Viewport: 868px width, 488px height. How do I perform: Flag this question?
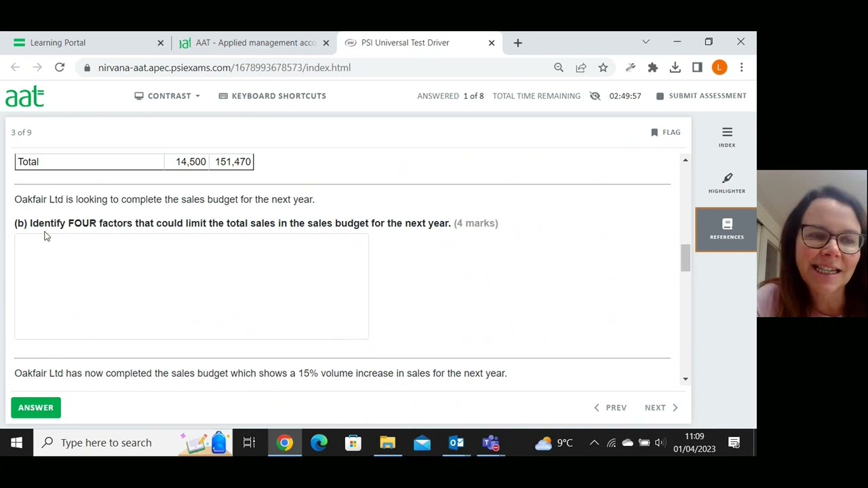[x=665, y=132]
